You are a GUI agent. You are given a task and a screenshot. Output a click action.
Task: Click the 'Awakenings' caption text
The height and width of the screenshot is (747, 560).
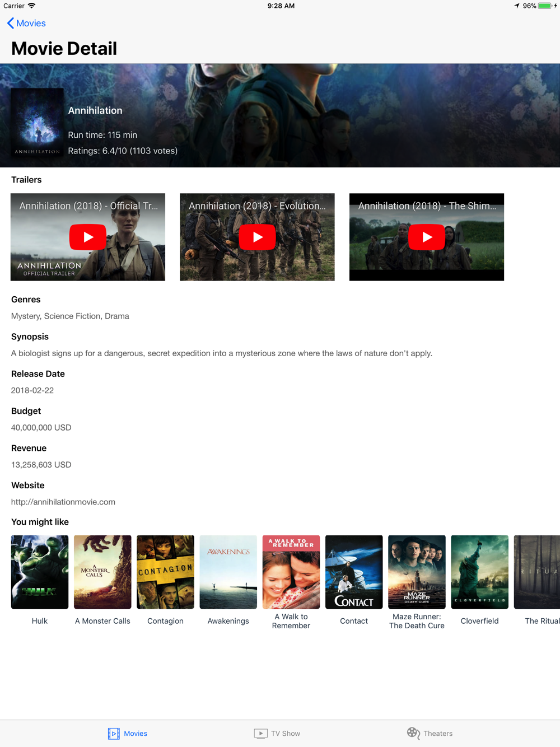[x=228, y=621]
